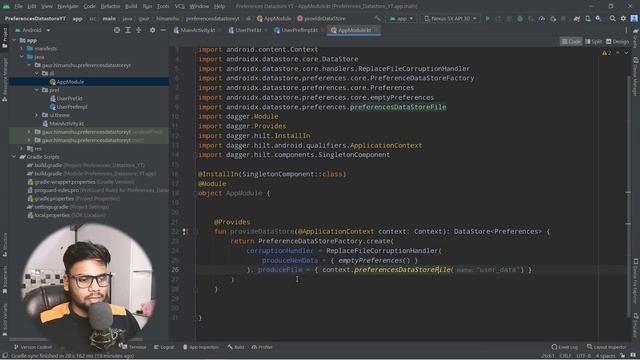The height and width of the screenshot is (360, 640).
Task: Open the Event Log
Action: (564, 347)
